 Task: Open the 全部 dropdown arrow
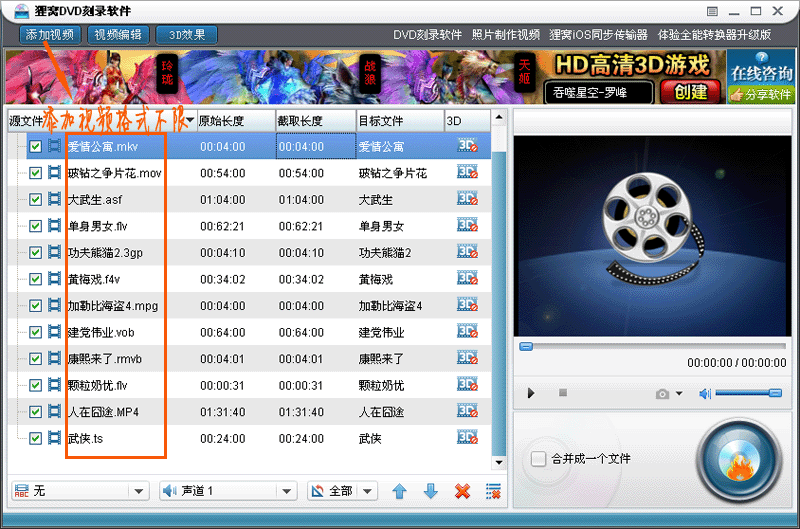click(x=367, y=492)
